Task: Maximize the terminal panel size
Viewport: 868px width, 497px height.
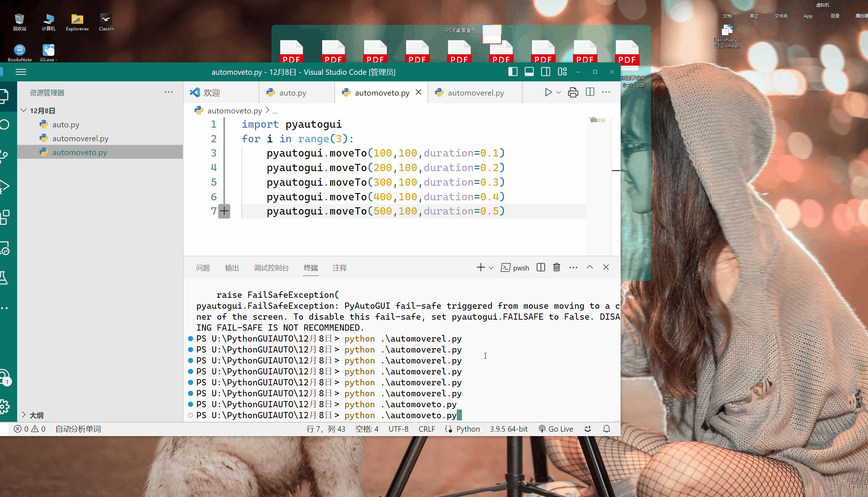Action: [x=590, y=267]
